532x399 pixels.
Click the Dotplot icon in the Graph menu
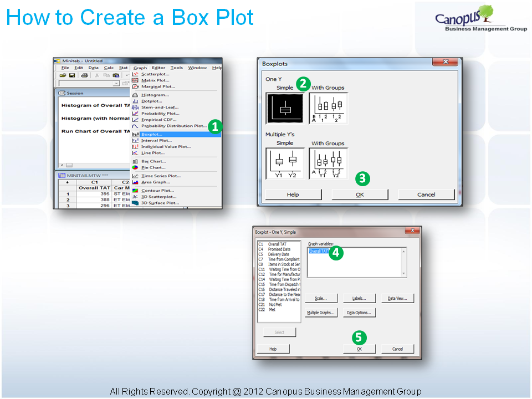tap(135, 101)
